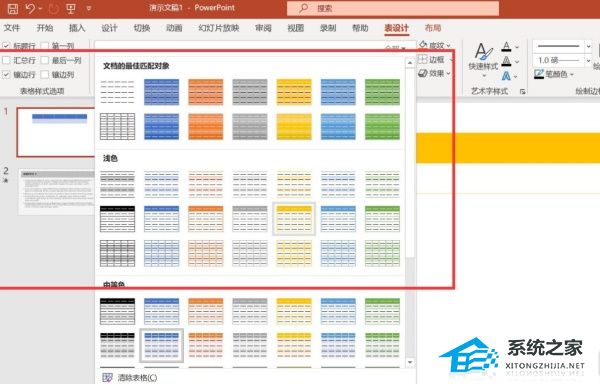
Task: Tick the 最后一列 checkbox
Action: click(x=45, y=60)
